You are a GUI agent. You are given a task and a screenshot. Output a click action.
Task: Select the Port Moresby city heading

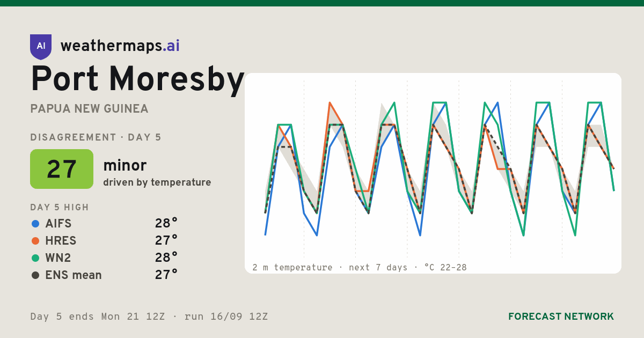click(138, 79)
